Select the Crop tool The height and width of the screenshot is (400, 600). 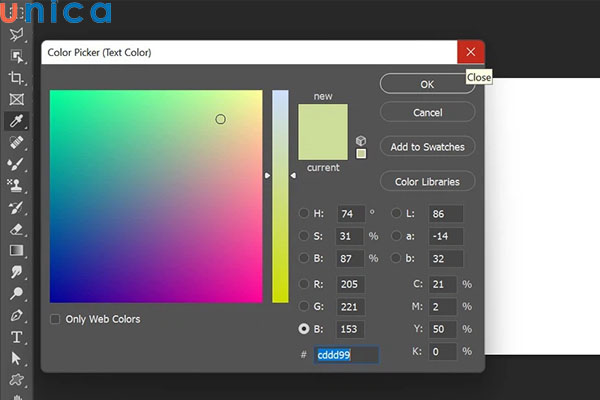[16, 78]
